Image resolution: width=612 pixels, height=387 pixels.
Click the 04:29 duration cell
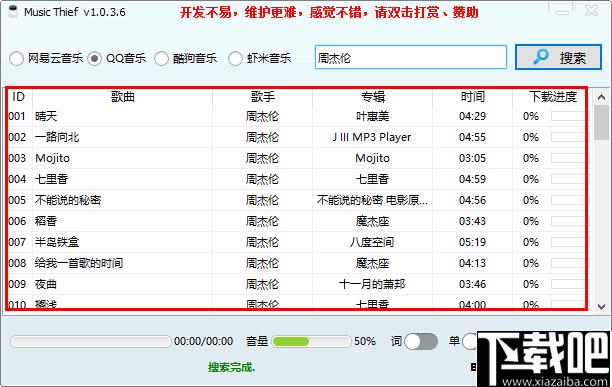pos(472,116)
